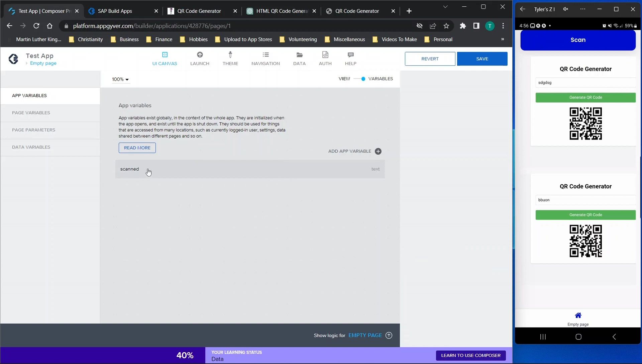
Task: Reload the browser page
Action: tap(36, 26)
